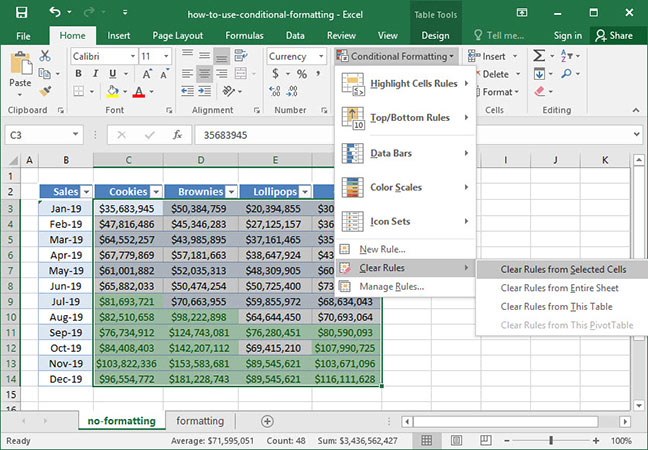Open the Sales column filter dropdown
Viewport: 648px width, 450px height.
click(x=86, y=192)
